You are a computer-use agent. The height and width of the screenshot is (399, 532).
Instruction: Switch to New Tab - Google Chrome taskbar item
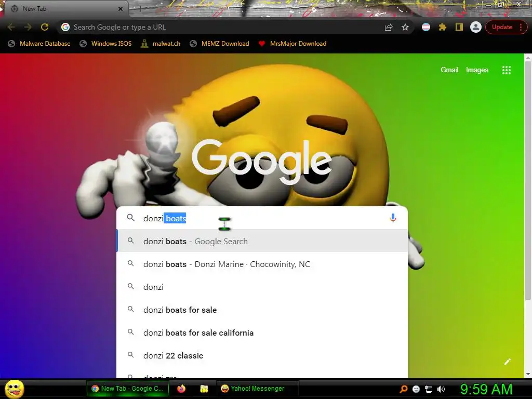point(128,389)
